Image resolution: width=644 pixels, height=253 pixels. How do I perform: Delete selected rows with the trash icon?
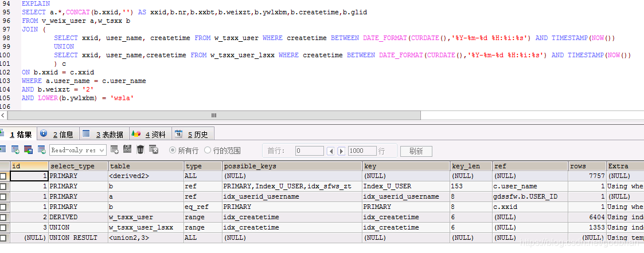point(140,149)
